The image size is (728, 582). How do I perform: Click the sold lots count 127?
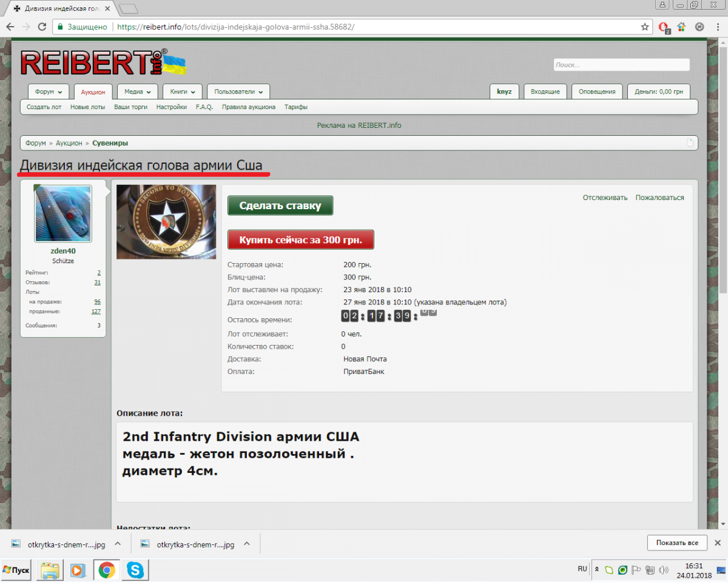[x=96, y=312]
